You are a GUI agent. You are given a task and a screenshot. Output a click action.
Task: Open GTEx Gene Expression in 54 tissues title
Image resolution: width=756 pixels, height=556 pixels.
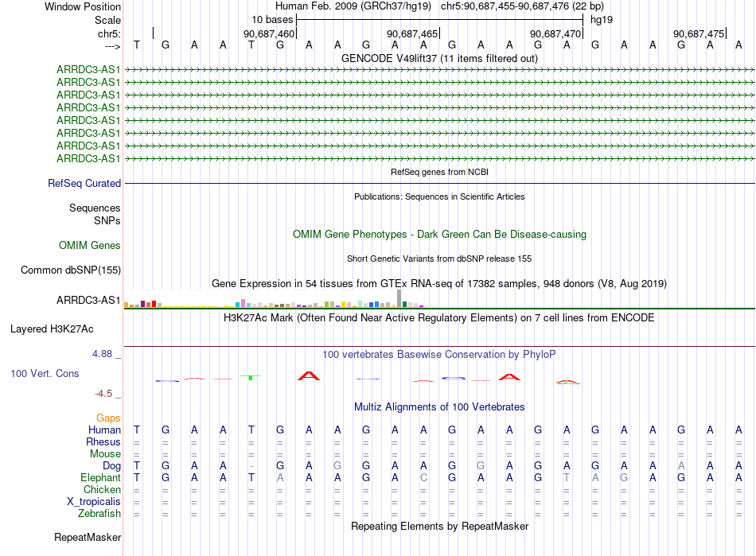pos(439,283)
